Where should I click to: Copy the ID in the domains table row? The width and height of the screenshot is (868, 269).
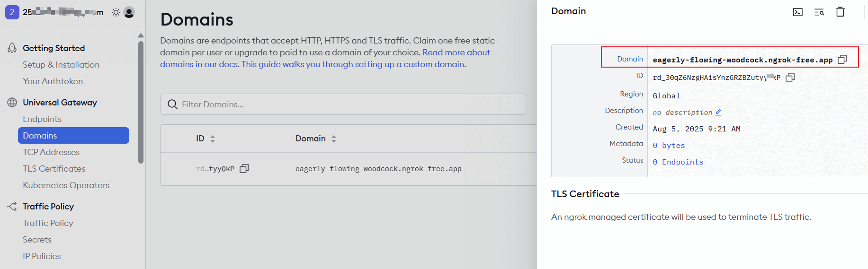[244, 169]
